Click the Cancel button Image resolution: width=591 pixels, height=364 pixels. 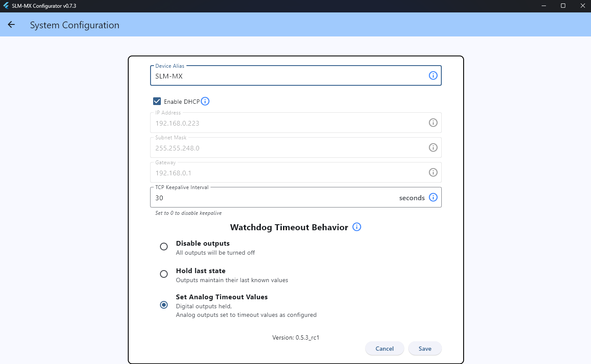click(385, 349)
